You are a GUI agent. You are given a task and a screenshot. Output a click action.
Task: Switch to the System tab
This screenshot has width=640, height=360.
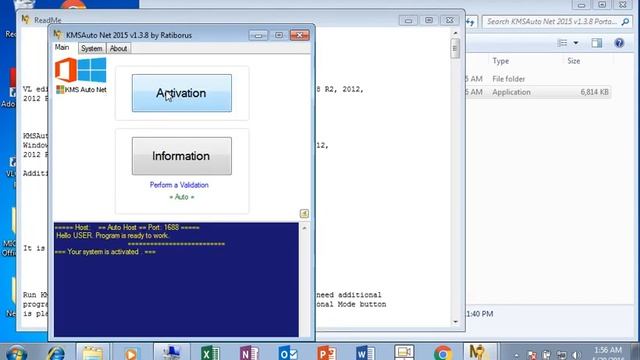91,48
